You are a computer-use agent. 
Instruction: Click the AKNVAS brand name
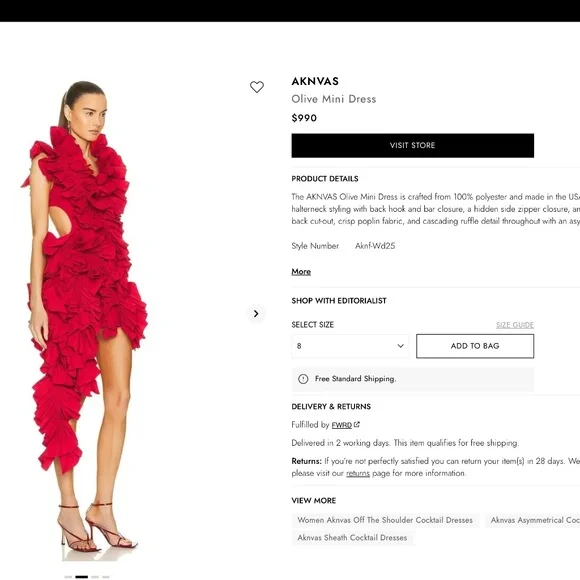315,81
